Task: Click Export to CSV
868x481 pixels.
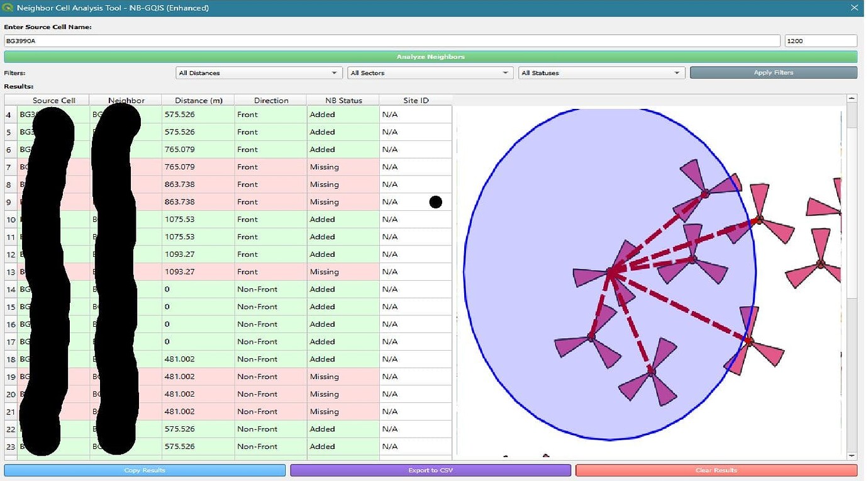Action: pos(430,470)
